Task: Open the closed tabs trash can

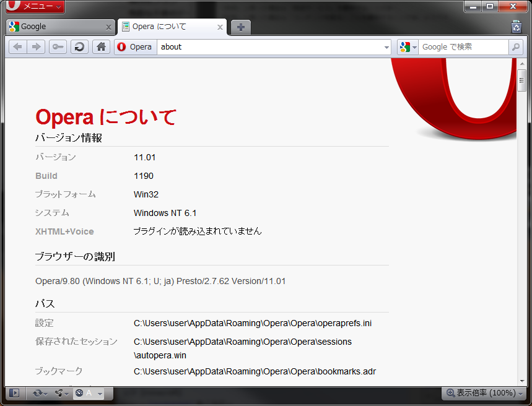Action: click(x=516, y=27)
